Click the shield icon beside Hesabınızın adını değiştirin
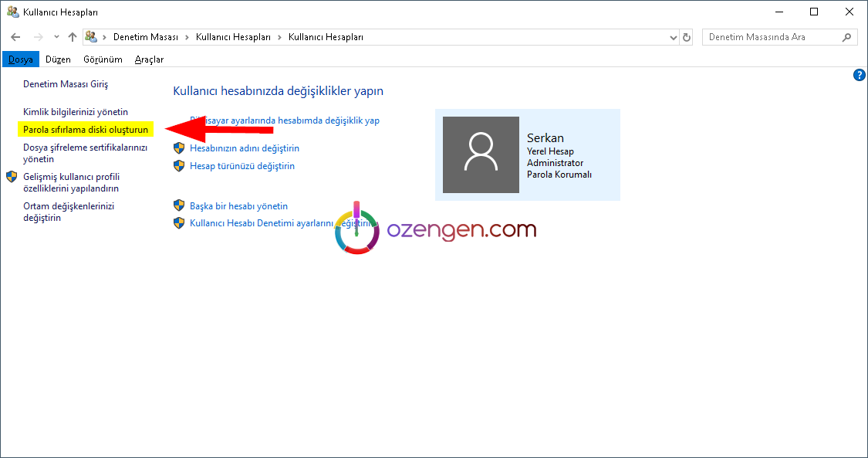 coord(179,148)
